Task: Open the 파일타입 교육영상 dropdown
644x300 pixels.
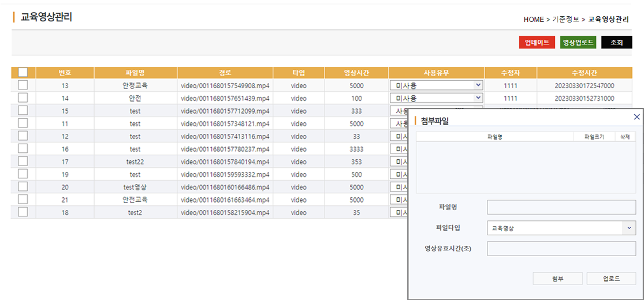Action: click(561, 228)
